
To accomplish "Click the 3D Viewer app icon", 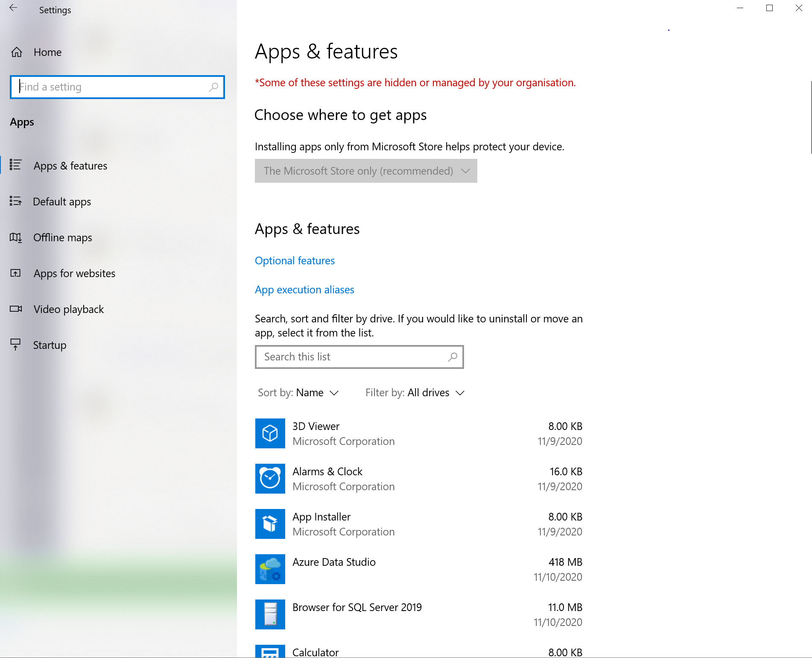I will tap(270, 433).
